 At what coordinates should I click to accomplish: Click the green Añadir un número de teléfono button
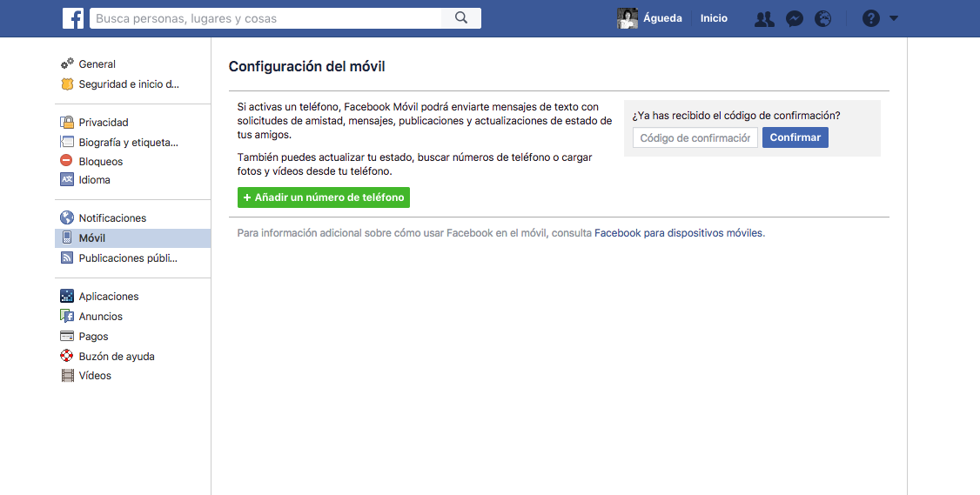coord(323,197)
